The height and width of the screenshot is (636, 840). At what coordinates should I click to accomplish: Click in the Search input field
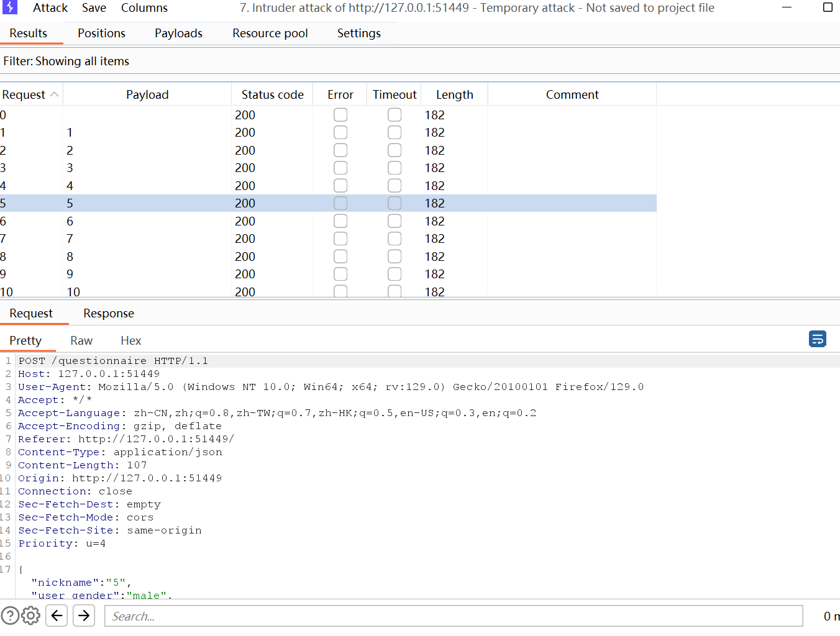tap(454, 616)
